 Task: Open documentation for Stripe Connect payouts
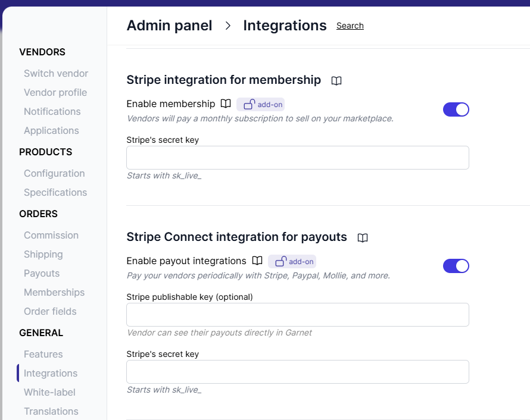pyautogui.click(x=363, y=237)
